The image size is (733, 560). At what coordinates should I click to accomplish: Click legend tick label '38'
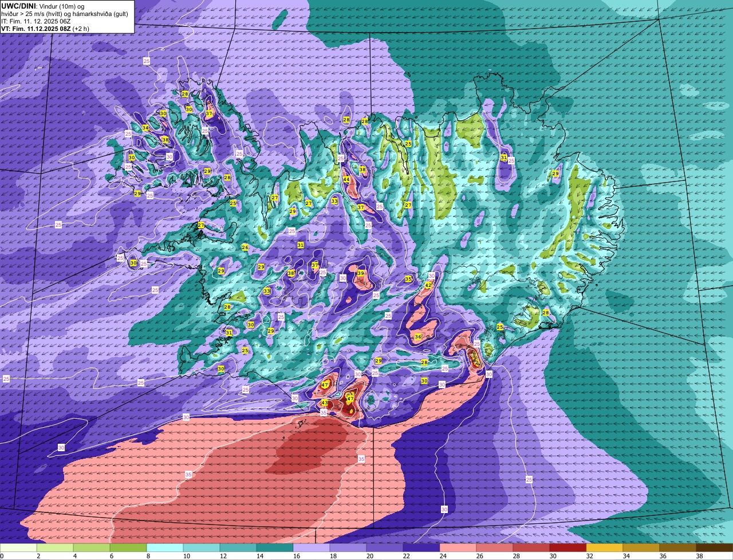[x=700, y=556]
